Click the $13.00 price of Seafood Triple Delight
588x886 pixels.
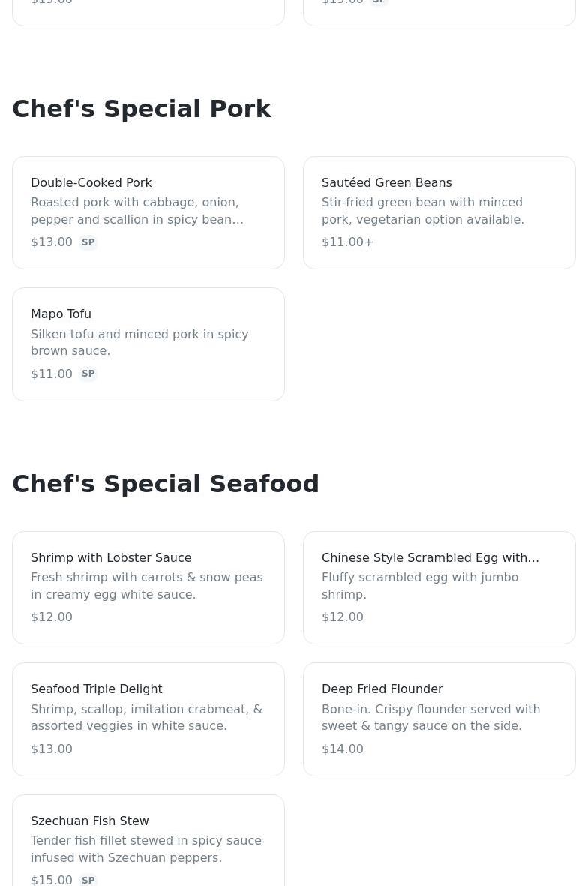point(52,749)
